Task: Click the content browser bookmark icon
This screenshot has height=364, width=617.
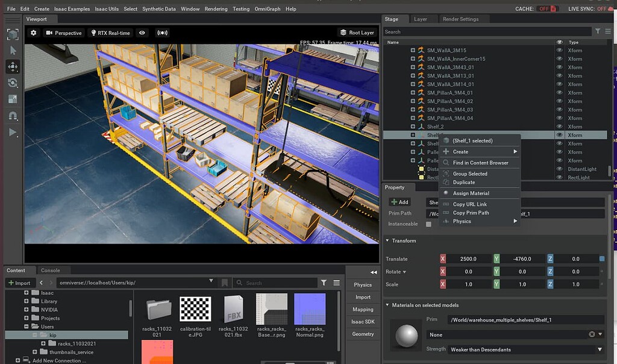Action: coord(224,283)
